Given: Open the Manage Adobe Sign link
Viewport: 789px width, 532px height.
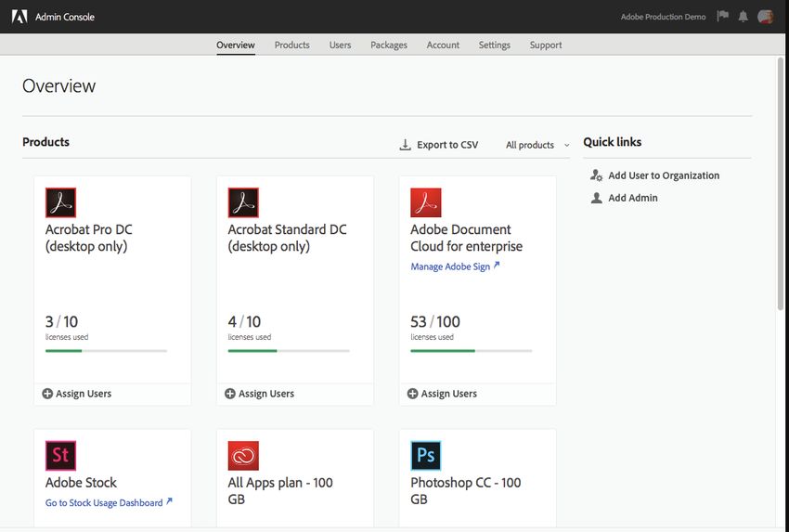Looking at the screenshot, I should [x=450, y=266].
